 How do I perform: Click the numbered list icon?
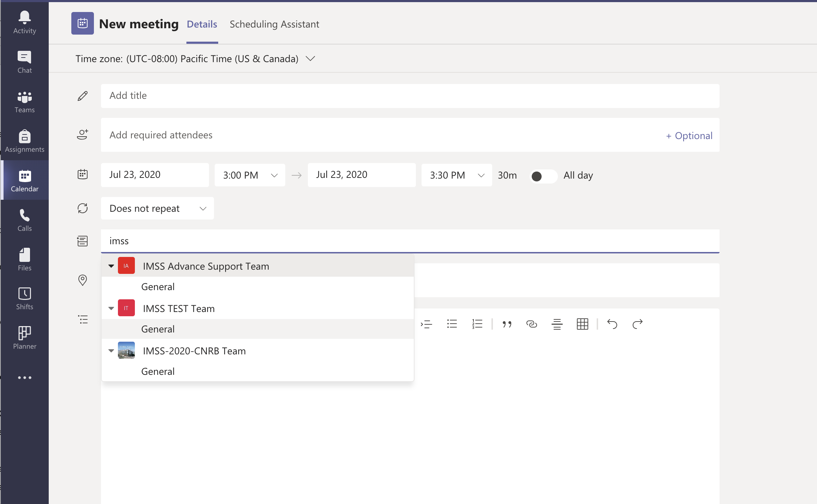coord(477,324)
